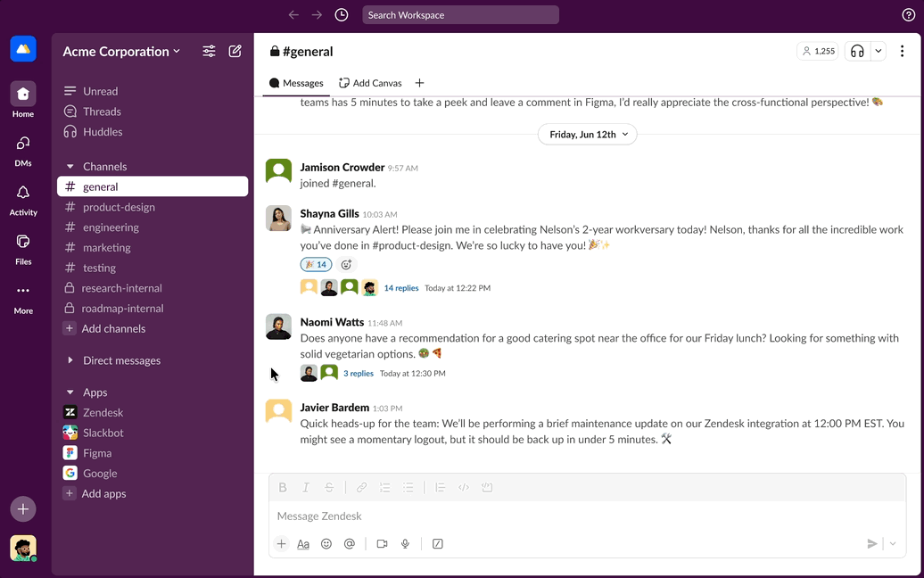924x578 pixels.
Task: Open the help question mark icon
Action: point(908,15)
